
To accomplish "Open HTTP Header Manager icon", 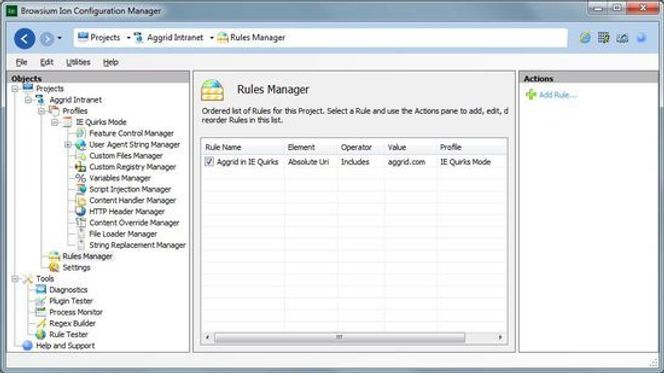I will [x=80, y=211].
